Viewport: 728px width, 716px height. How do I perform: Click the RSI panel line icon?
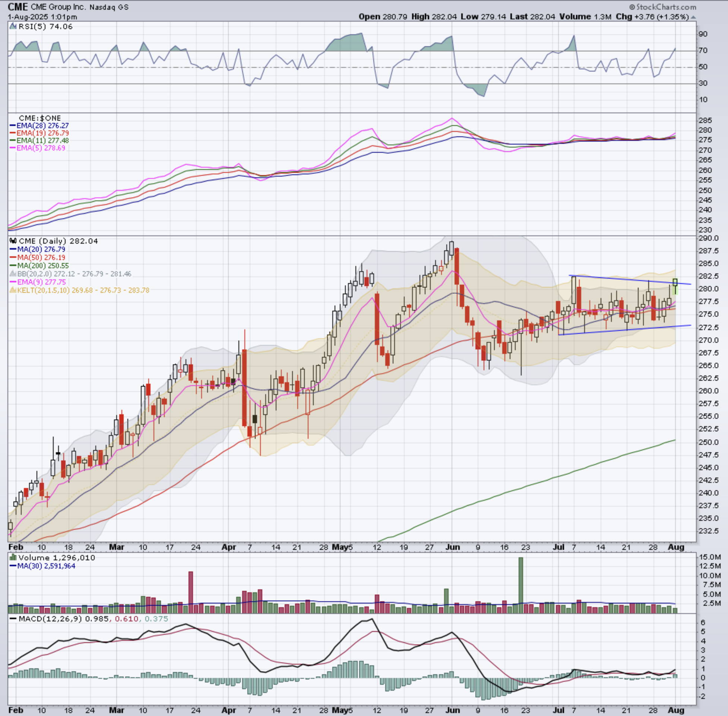pyautogui.click(x=13, y=26)
